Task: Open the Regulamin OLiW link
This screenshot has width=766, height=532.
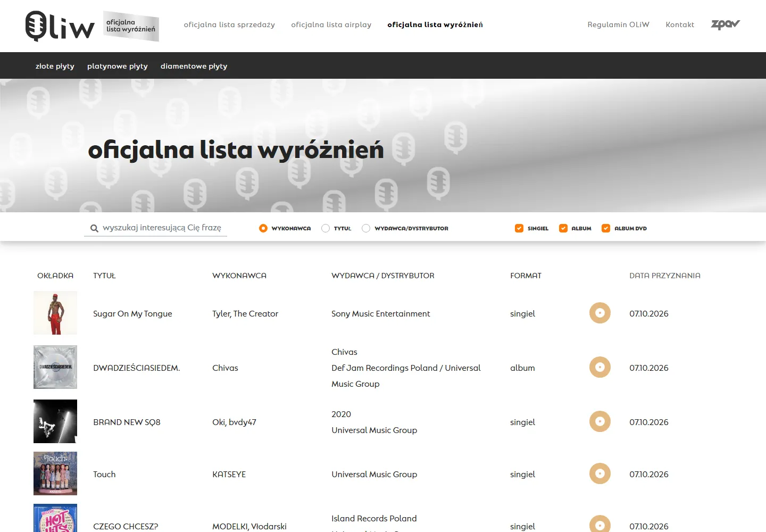Action: [x=619, y=24]
